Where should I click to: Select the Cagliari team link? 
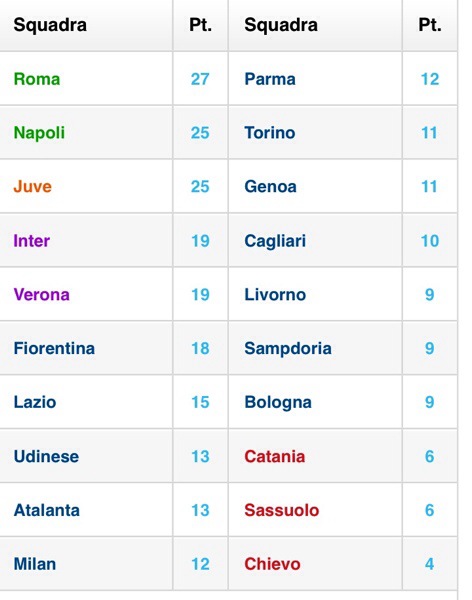pos(275,241)
